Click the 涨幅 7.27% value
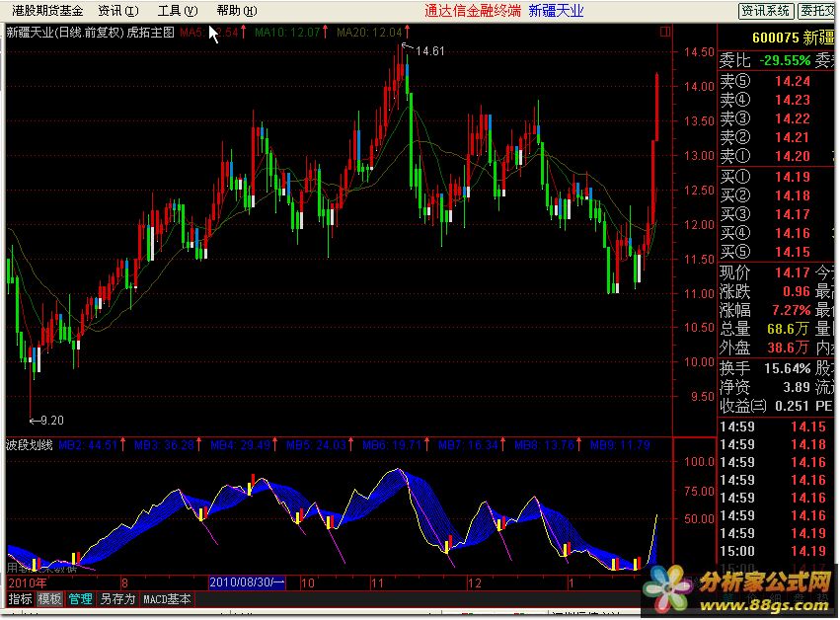This screenshot has height=620, width=840. click(792, 310)
